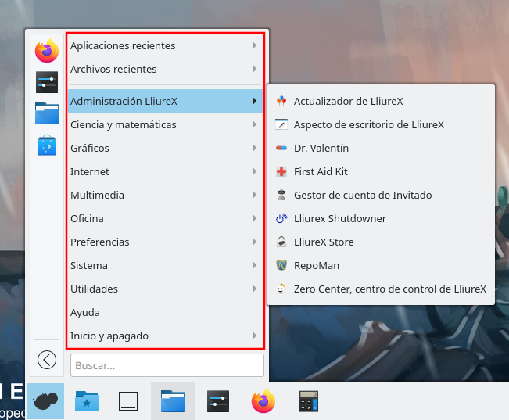Screen dimensions: 509x420
Task: Click the First Aid Kit red cross icon
Action: [281, 171]
